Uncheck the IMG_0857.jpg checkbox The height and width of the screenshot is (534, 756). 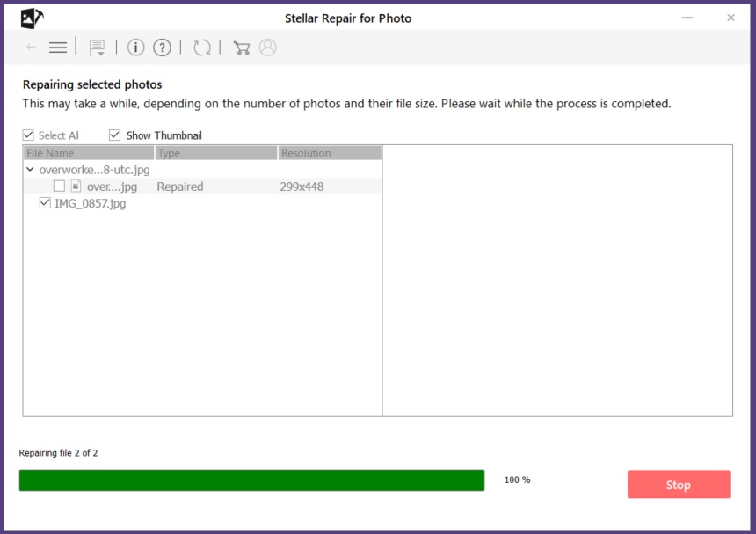45,203
